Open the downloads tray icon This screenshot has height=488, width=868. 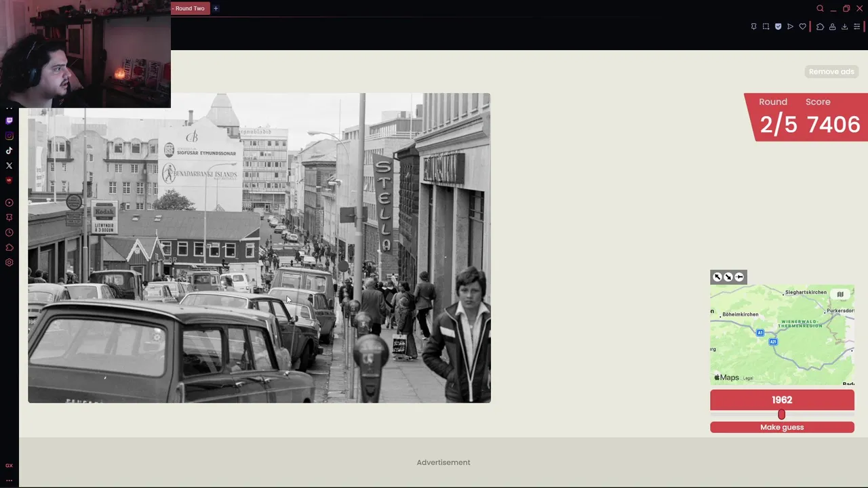(844, 26)
